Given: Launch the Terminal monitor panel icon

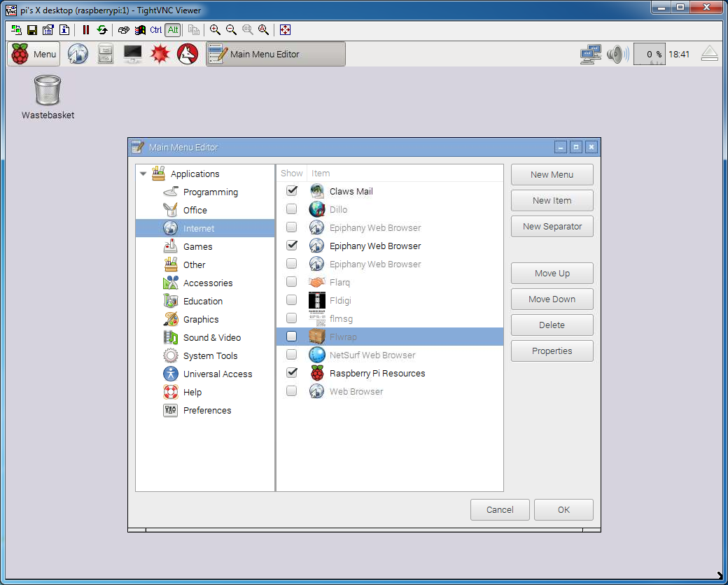Looking at the screenshot, I should point(133,55).
